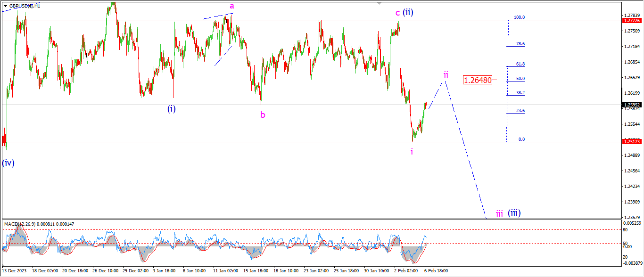The image size is (644, 277).
Task: Click the 1.27726 red price tag on axis
Action: click(x=631, y=21)
